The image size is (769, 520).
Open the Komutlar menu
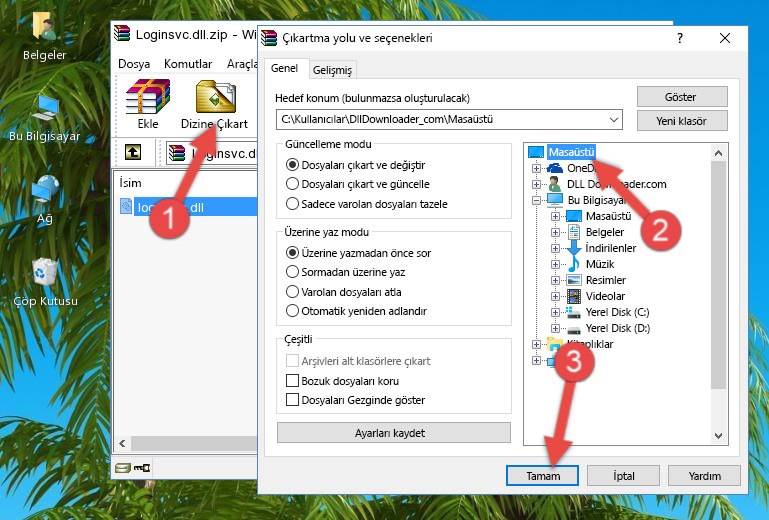click(188, 63)
